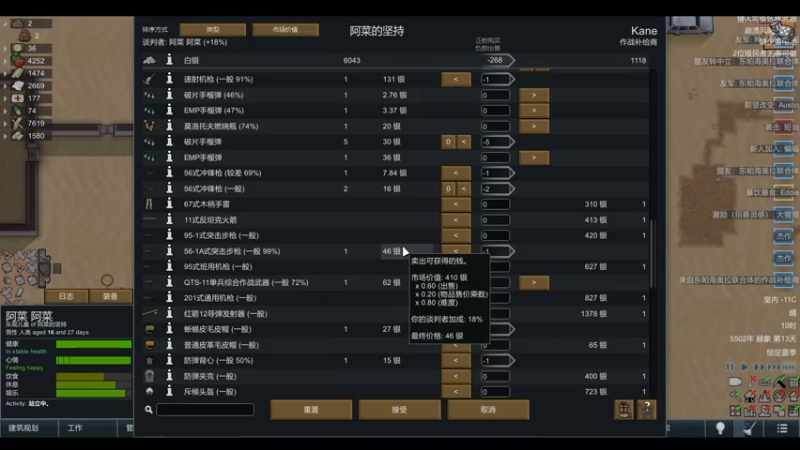Expand the resource category showing 177
800x450 pixels.
pos(5,98)
